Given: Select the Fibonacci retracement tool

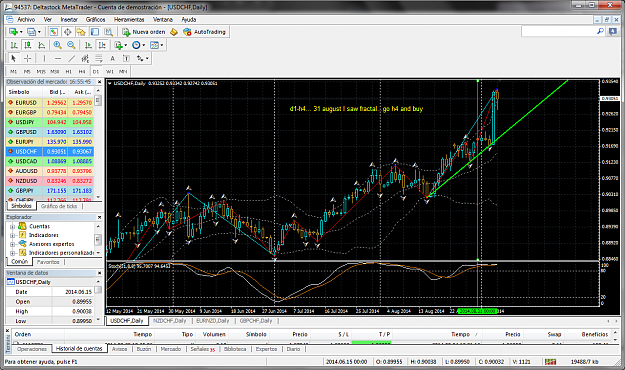Looking at the screenshot, I should [x=98, y=58].
